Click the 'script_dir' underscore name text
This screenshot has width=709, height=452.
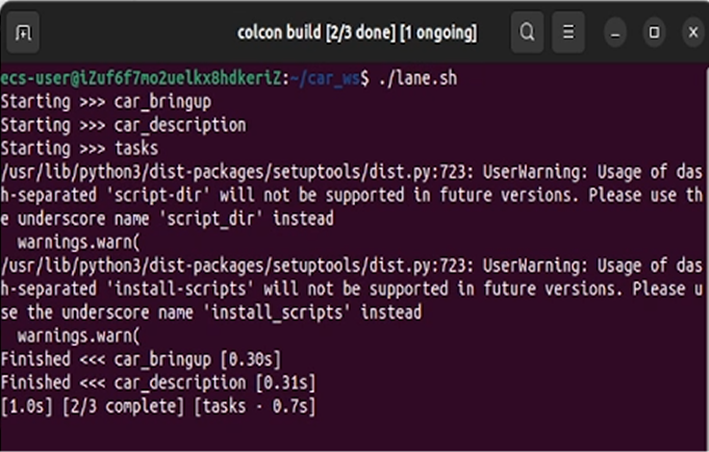pyautogui.click(x=210, y=219)
